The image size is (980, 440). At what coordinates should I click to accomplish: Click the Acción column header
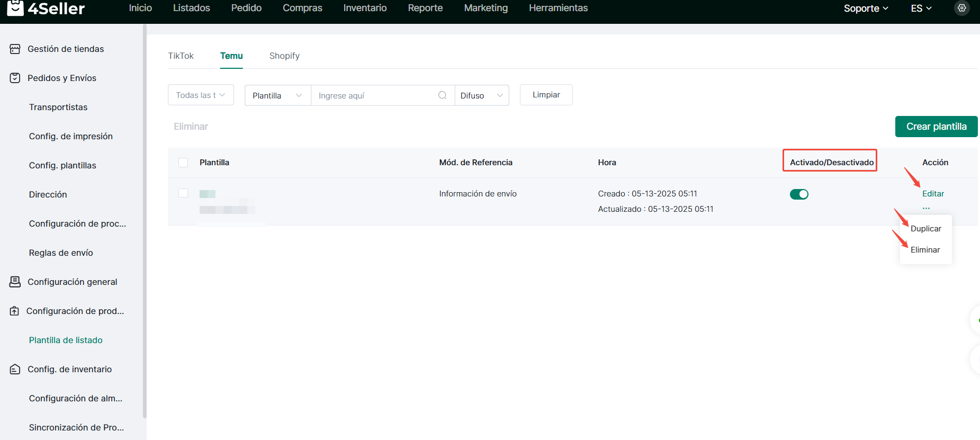[x=935, y=163]
